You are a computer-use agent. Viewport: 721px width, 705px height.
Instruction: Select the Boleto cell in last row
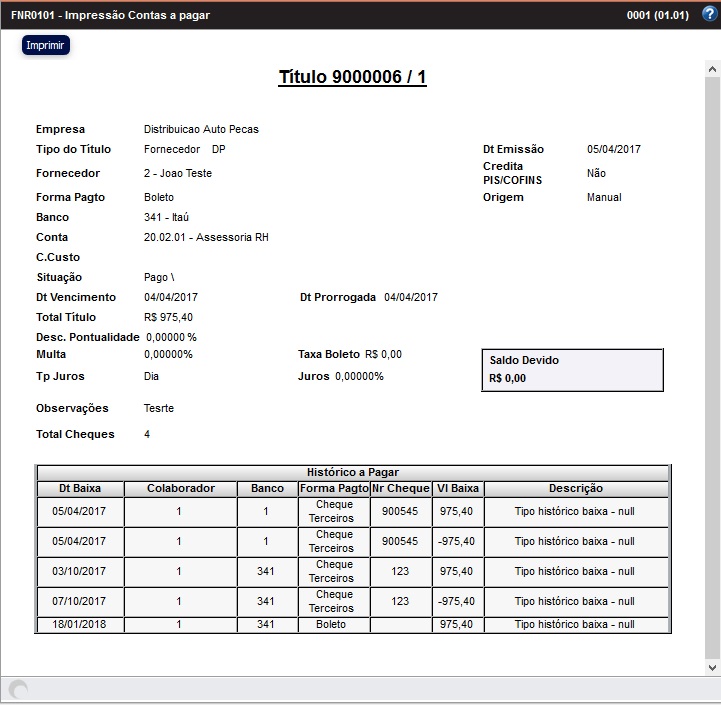point(333,625)
